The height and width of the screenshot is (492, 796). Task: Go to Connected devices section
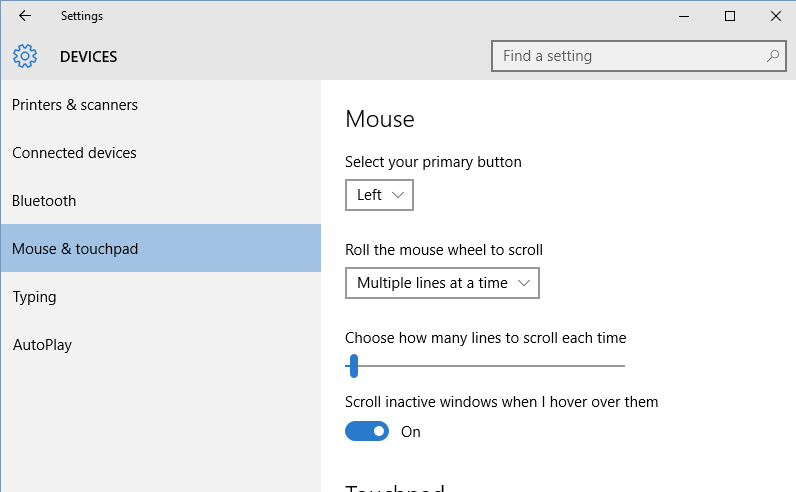(x=74, y=153)
